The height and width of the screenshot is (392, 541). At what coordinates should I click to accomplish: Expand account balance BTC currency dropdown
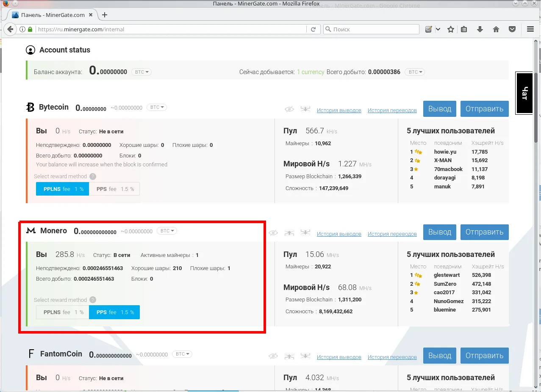pyautogui.click(x=141, y=72)
